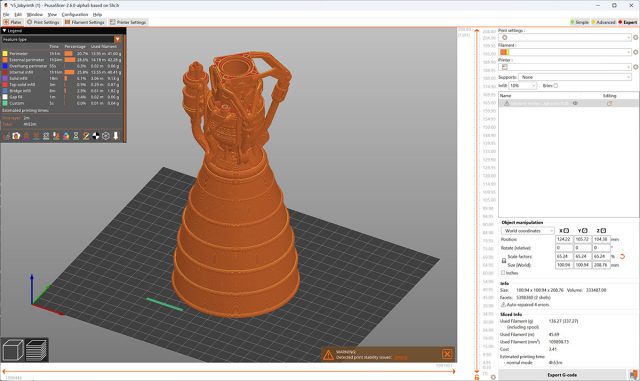Click the Export G-code button
This screenshot has height=381, width=640.
click(x=562, y=375)
